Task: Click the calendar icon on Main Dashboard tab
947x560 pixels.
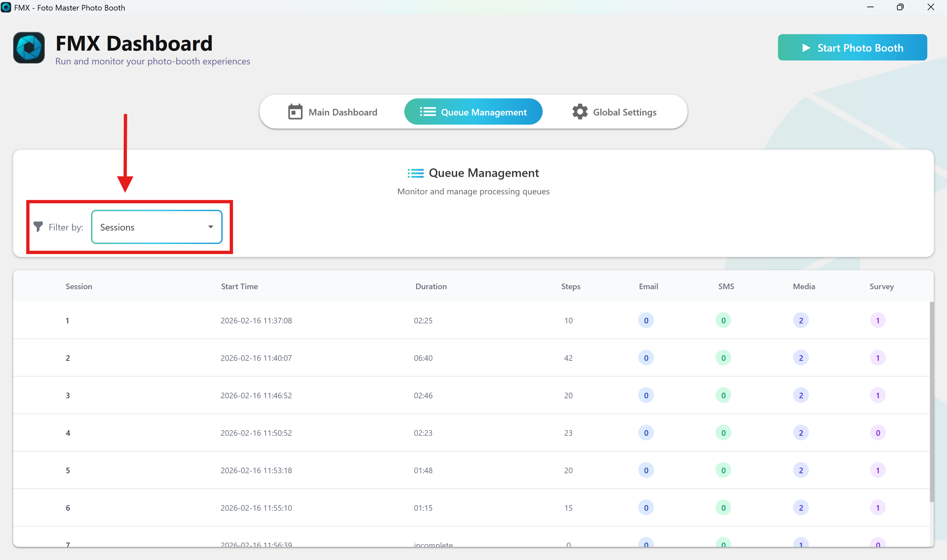Action: 295,112
